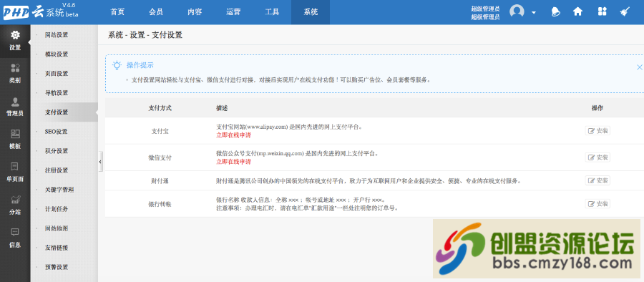Select 支付设置 in the submenu
Viewport: 644px width, 282px height.
coord(57,112)
